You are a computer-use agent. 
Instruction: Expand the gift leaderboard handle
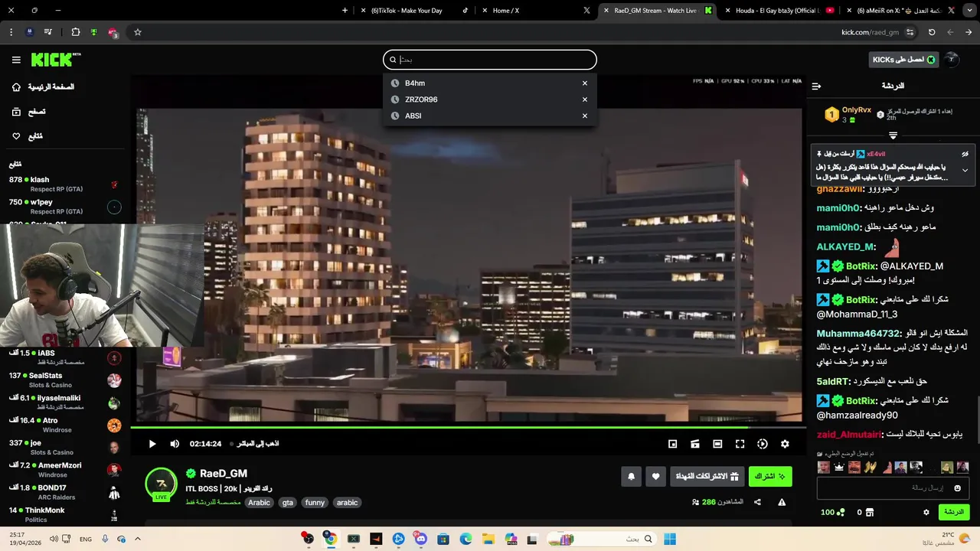tap(893, 135)
